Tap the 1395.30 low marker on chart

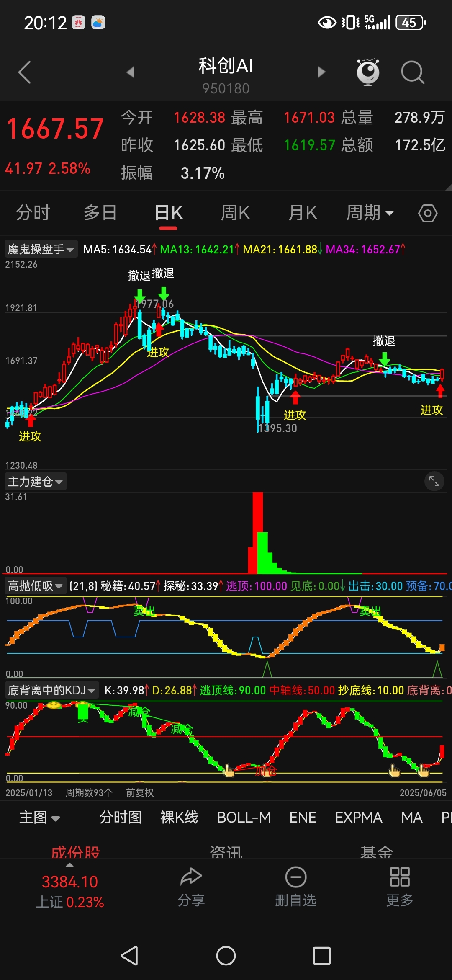pyautogui.click(x=278, y=428)
